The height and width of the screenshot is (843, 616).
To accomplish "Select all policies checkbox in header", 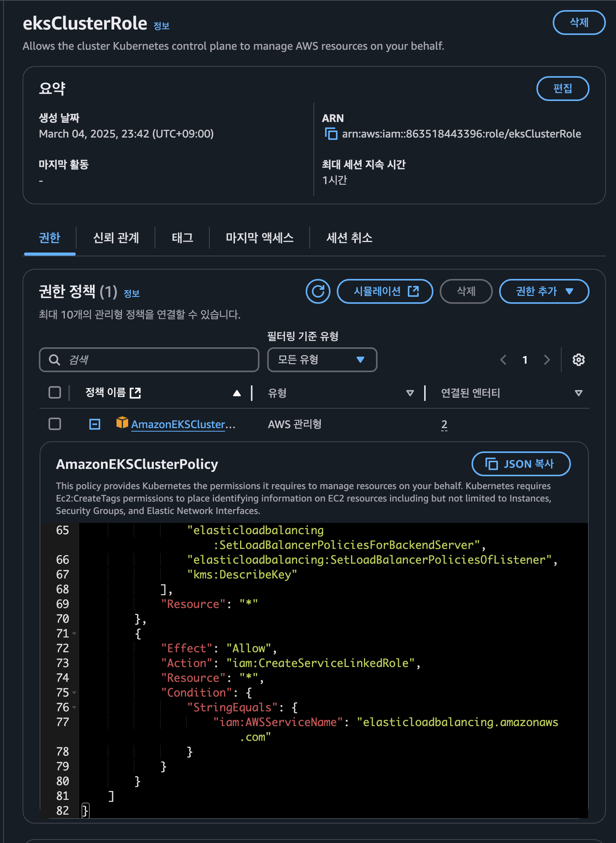I will point(55,392).
